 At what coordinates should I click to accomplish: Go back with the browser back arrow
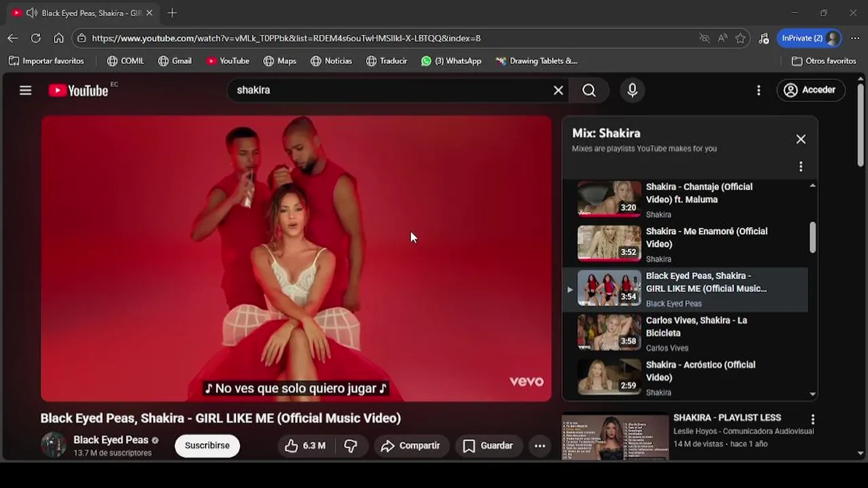(13, 38)
